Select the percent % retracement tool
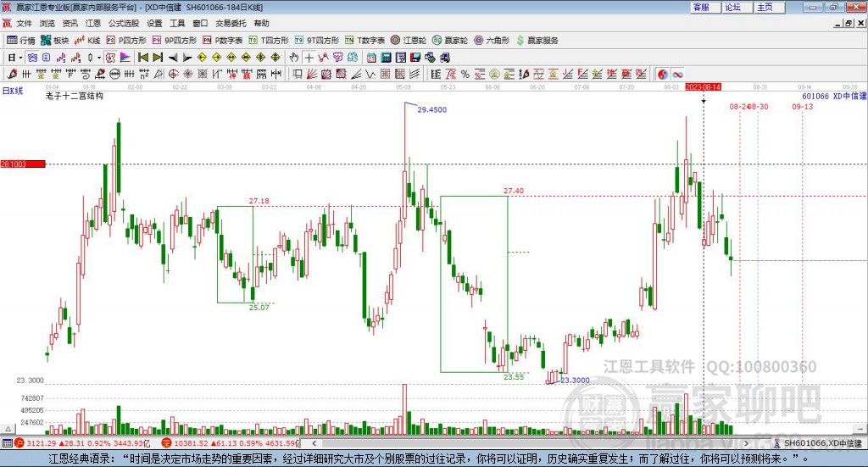The width and height of the screenshot is (868, 467). [465, 74]
